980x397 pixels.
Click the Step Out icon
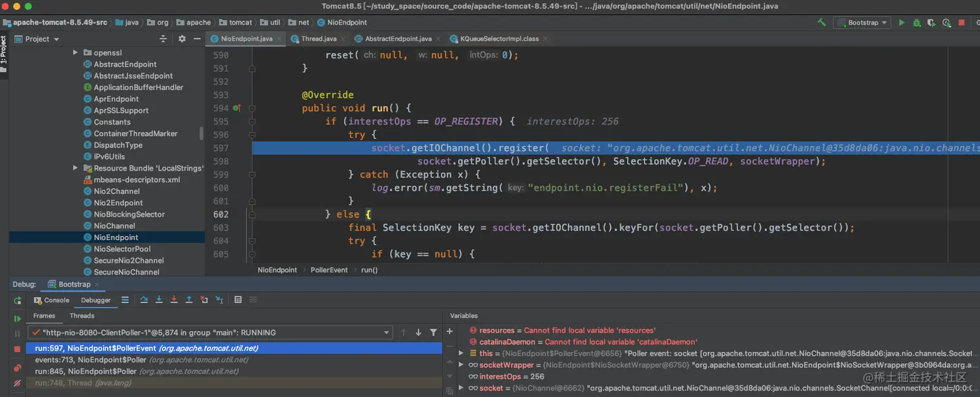pyautogui.click(x=189, y=300)
